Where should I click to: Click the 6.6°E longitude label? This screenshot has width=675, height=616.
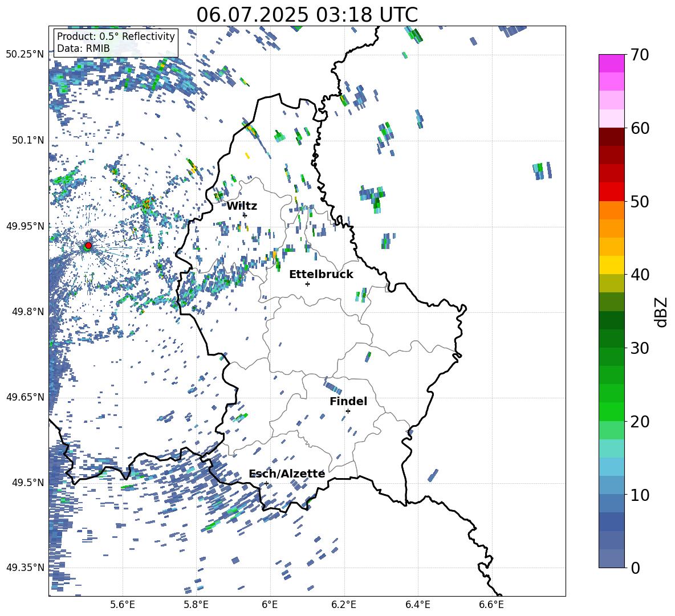pos(491,605)
